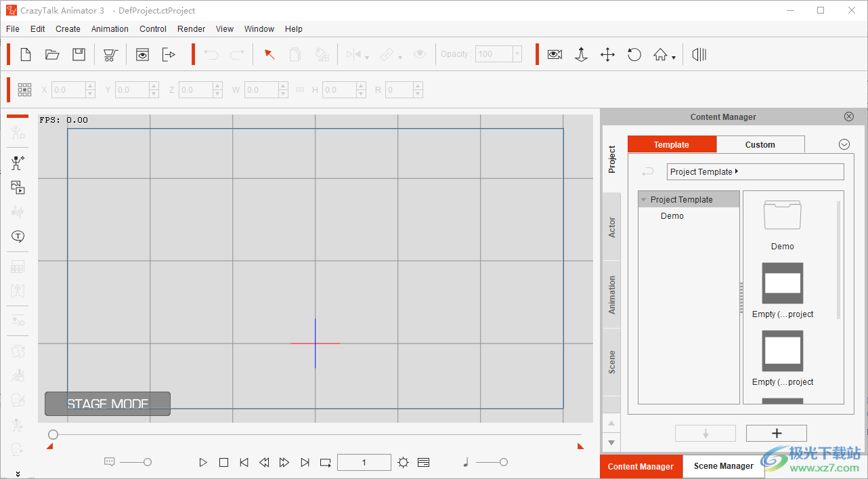Open the Animation menu
Image resolution: width=868 pixels, height=479 pixels.
pyautogui.click(x=110, y=29)
